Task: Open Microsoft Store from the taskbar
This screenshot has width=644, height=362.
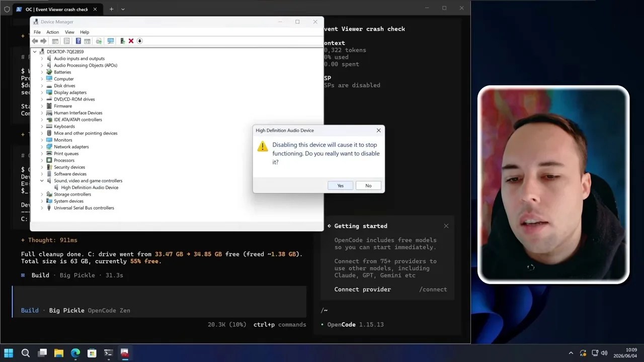Action: (x=92, y=353)
